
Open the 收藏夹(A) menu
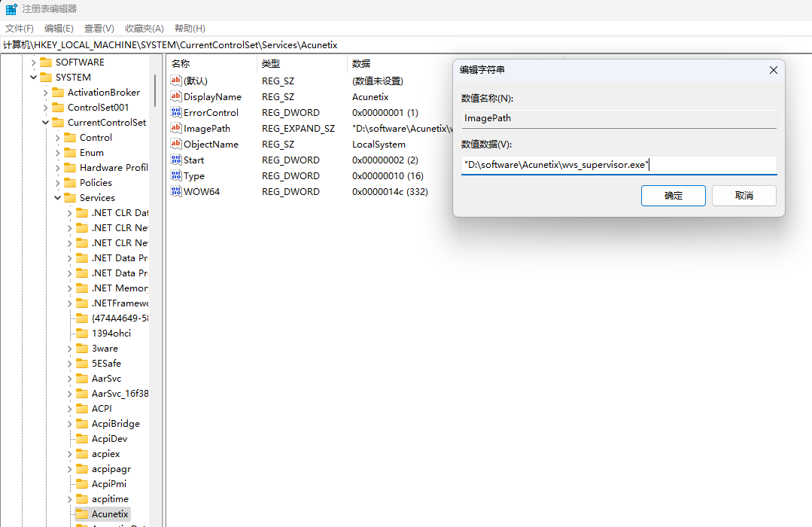pos(144,29)
